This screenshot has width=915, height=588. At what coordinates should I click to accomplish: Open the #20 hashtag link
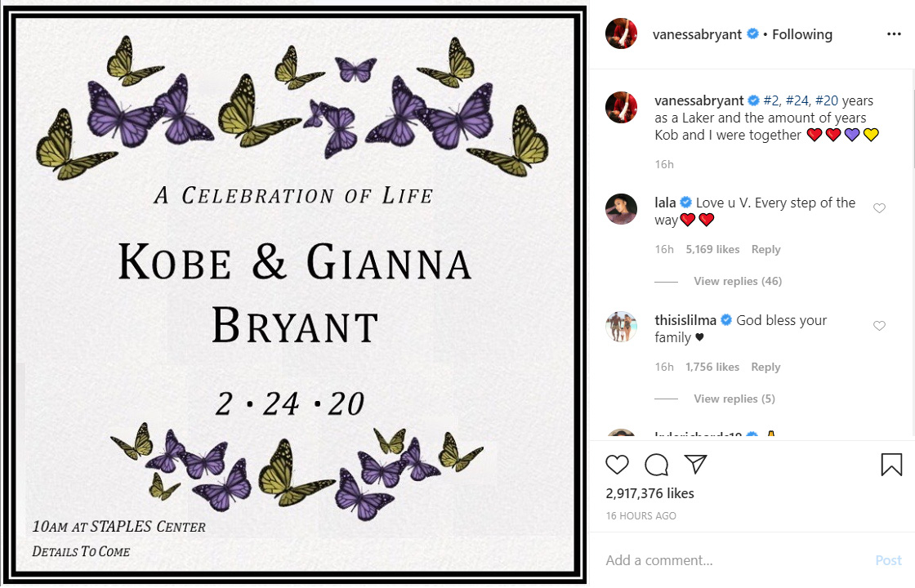point(826,101)
